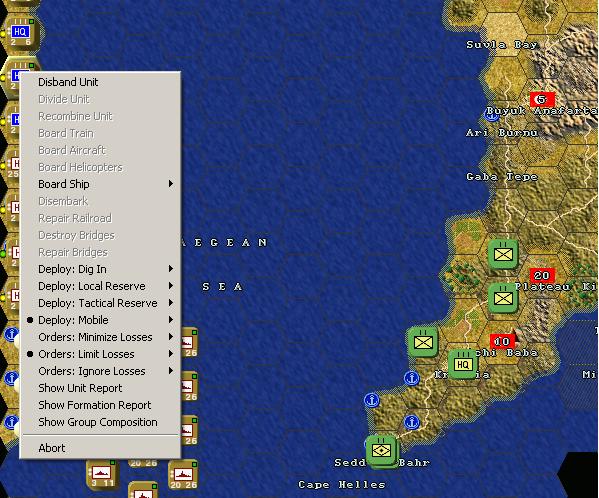The image size is (599, 498).
Task: Open Show Group Composition
Action: point(99,422)
